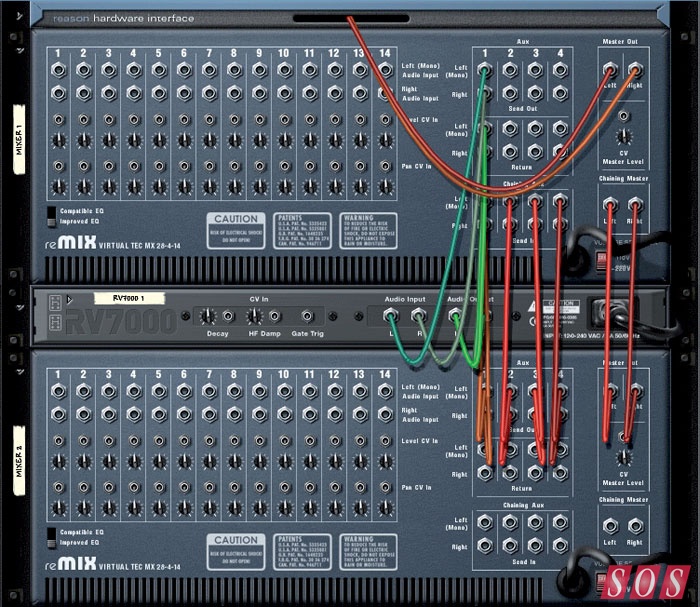Click Mixer 1 channel 1 Left audio input jack

point(58,70)
